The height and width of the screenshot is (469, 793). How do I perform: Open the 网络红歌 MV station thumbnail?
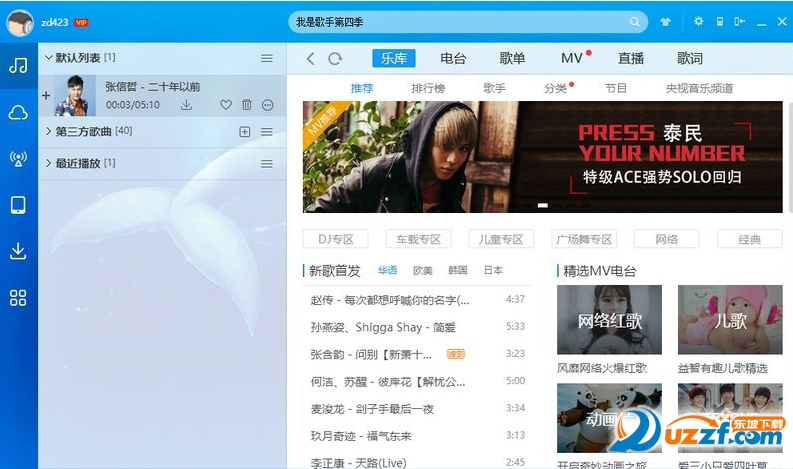(x=609, y=319)
